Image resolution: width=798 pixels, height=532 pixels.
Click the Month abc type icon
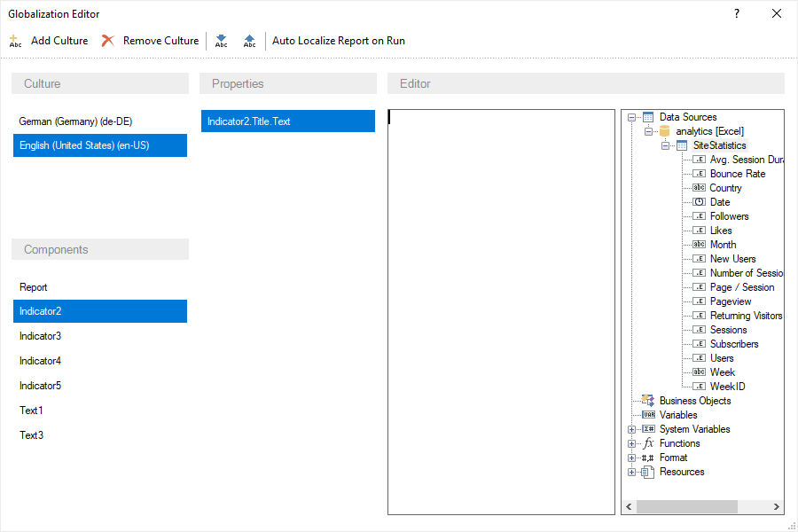[x=700, y=245]
